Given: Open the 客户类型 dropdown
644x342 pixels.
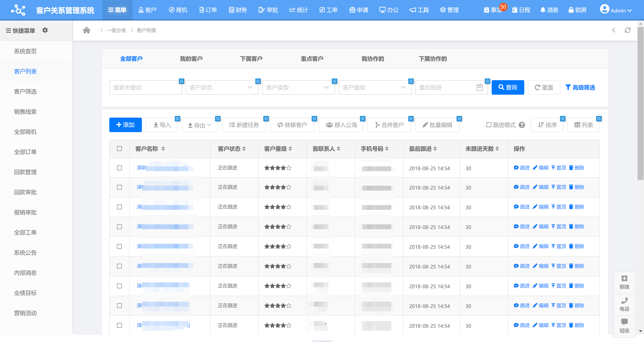Looking at the screenshot, I should click(298, 87).
